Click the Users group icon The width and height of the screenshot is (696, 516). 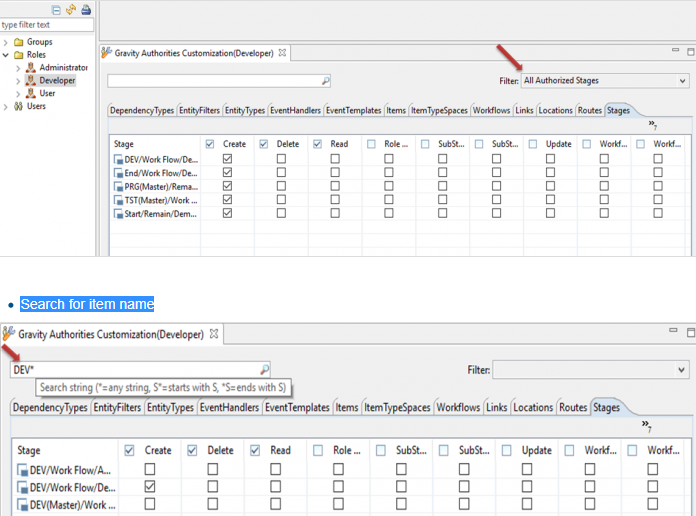tap(18, 106)
